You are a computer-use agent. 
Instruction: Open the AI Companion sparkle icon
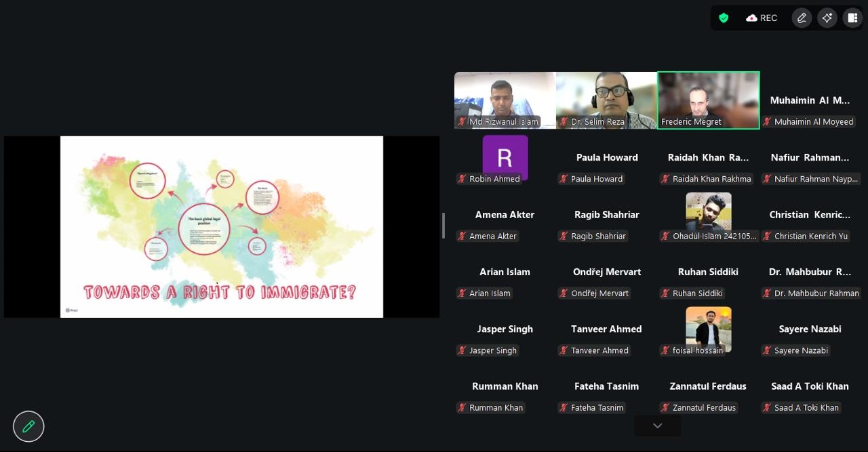click(827, 18)
